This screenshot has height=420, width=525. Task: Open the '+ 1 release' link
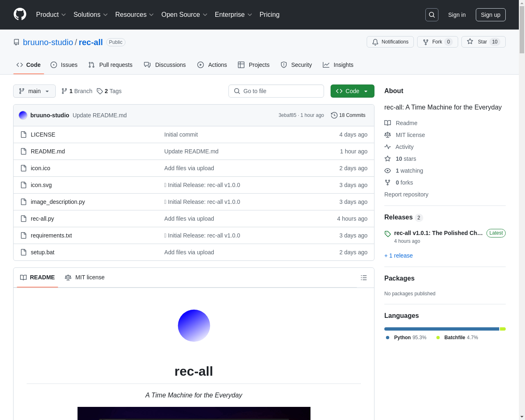(398, 256)
